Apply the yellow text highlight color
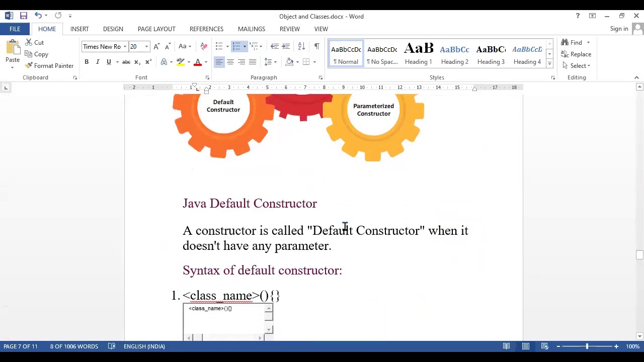Image resolution: width=644 pixels, height=362 pixels. (x=180, y=62)
